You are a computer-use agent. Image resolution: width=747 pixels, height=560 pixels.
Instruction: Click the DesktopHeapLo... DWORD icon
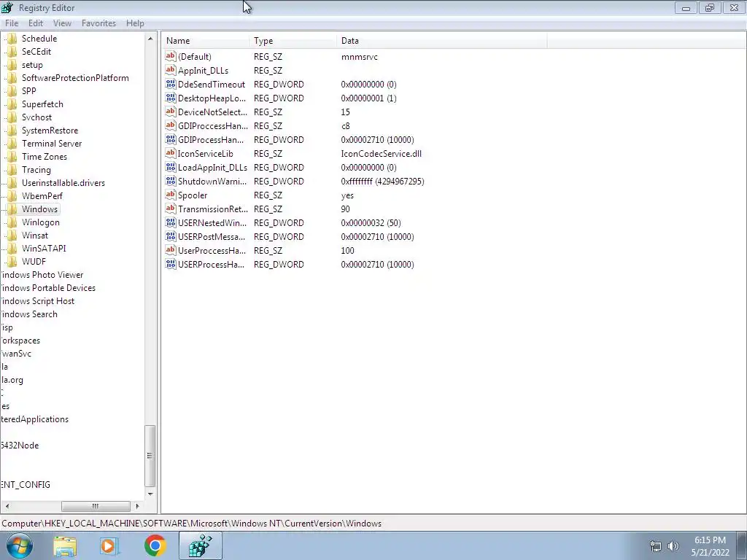pyautogui.click(x=171, y=98)
